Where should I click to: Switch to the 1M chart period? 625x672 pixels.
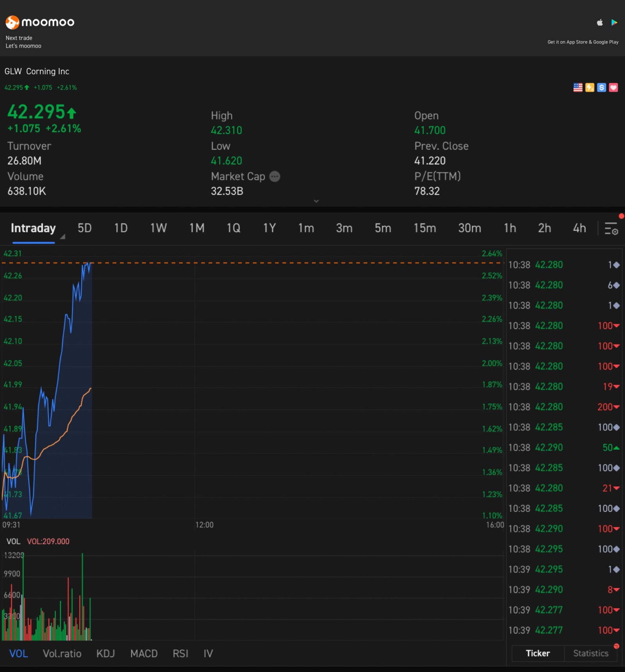(x=197, y=228)
